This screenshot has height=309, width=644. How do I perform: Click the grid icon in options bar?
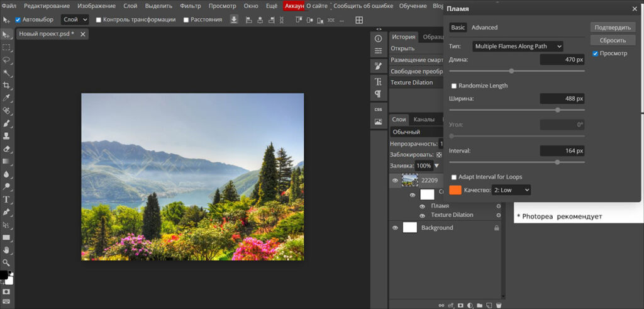(359, 20)
